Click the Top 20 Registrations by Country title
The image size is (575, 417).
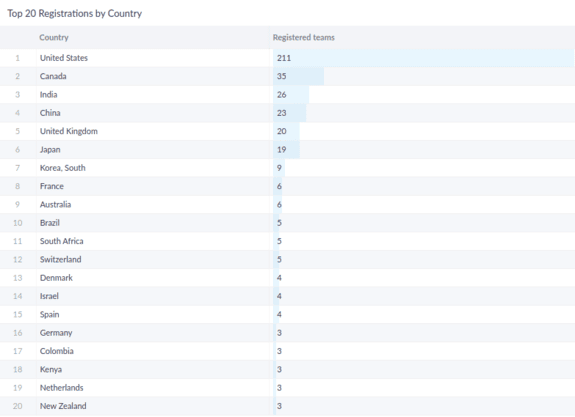tap(74, 14)
